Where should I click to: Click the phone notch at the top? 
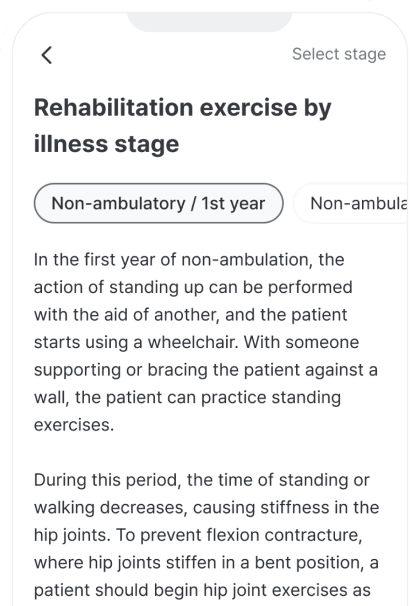pos(210,22)
